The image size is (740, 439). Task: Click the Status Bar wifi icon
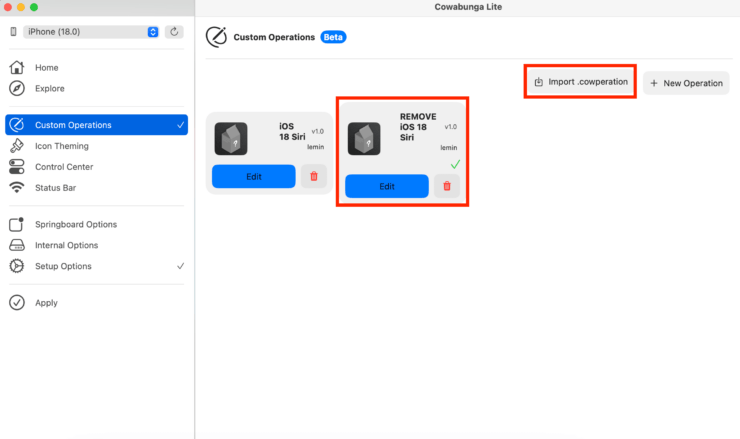[17, 187]
